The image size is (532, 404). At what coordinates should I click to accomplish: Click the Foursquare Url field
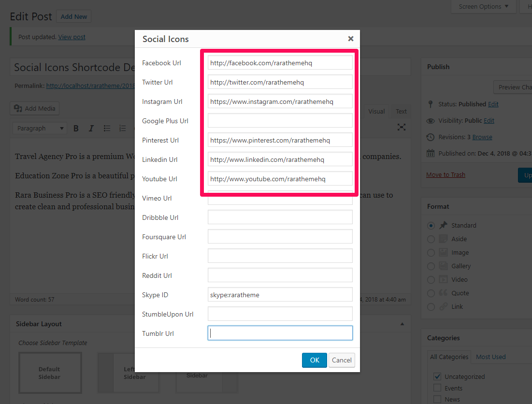pos(280,237)
